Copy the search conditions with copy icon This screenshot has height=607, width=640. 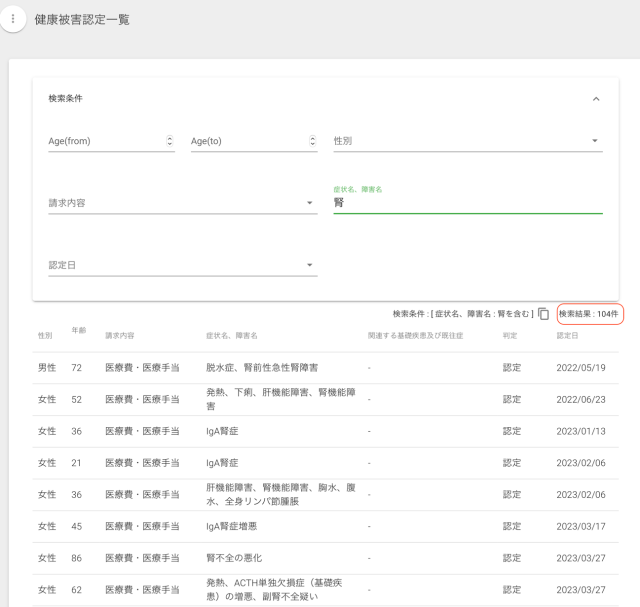point(543,314)
